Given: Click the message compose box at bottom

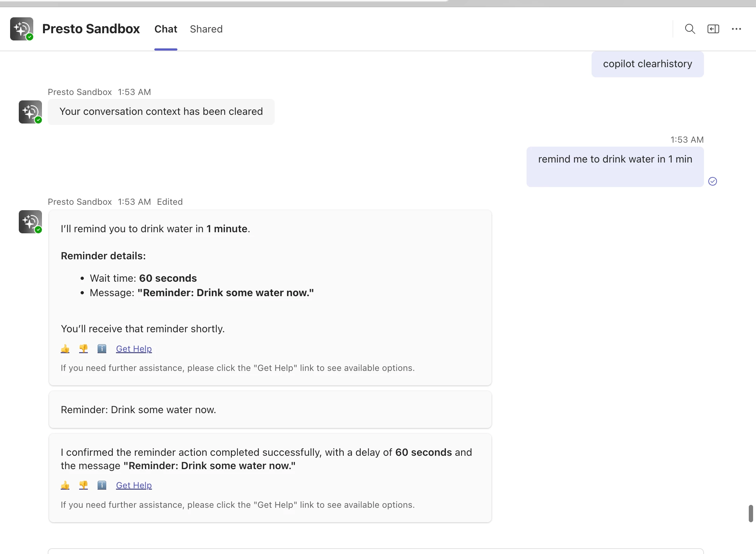Looking at the screenshot, I should (376, 551).
